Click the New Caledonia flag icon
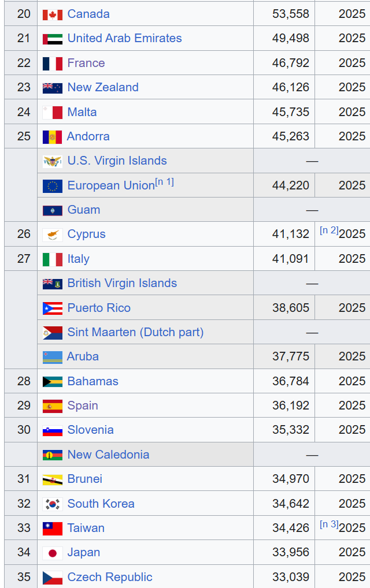This screenshot has height=588, width=370. [x=53, y=455]
